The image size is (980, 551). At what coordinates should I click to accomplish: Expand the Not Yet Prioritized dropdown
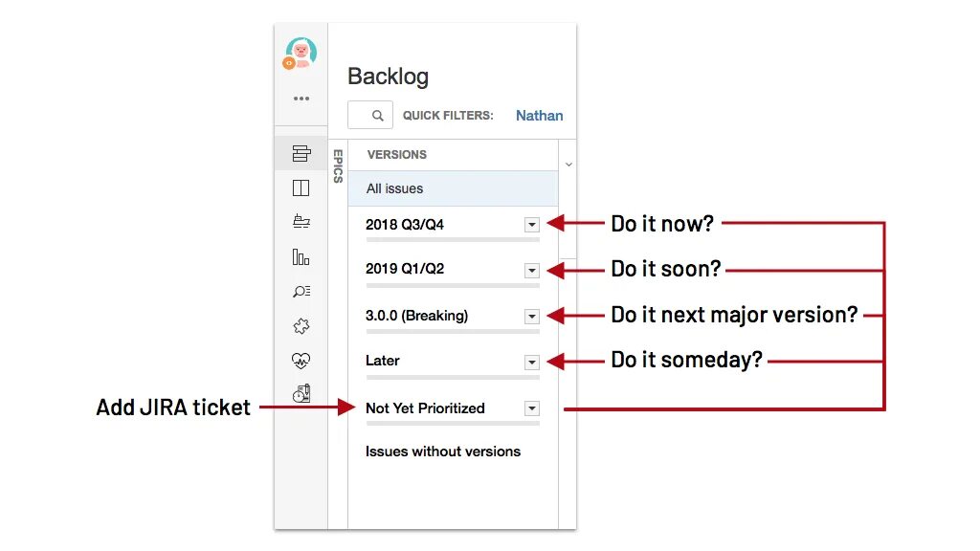[532, 408]
